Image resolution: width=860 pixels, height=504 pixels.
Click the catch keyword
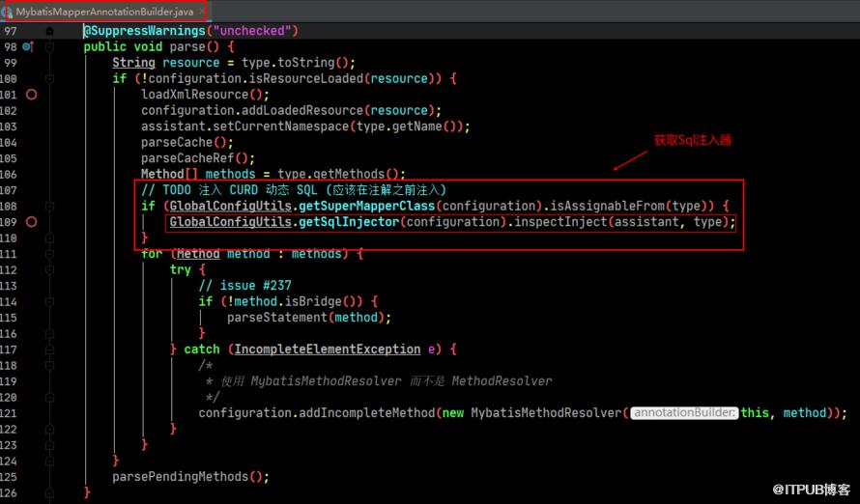pyautogui.click(x=202, y=349)
